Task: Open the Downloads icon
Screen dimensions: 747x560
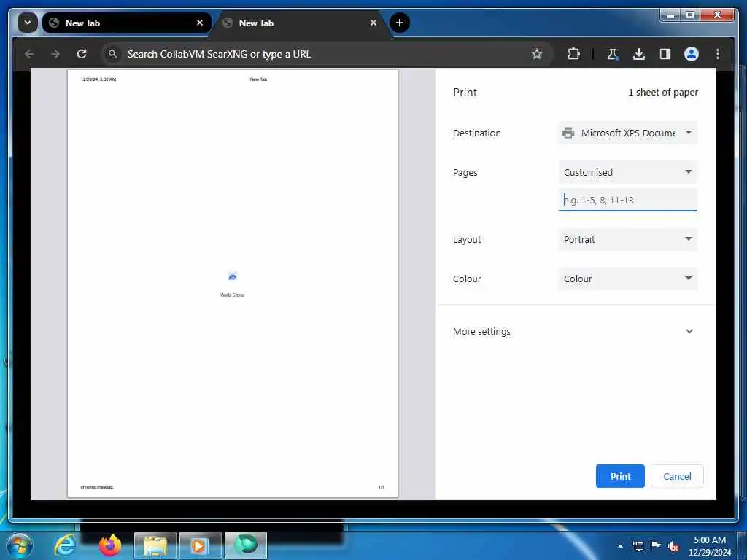Action: [x=639, y=54]
